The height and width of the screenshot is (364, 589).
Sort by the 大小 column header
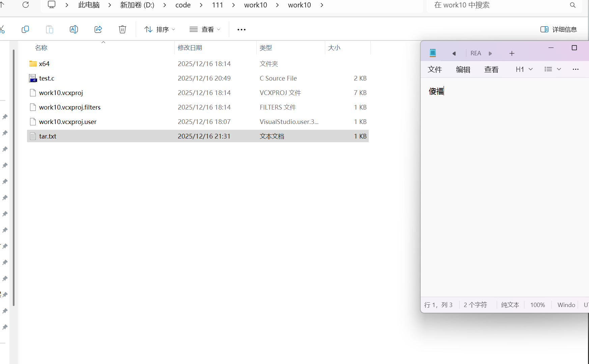click(334, 48)
